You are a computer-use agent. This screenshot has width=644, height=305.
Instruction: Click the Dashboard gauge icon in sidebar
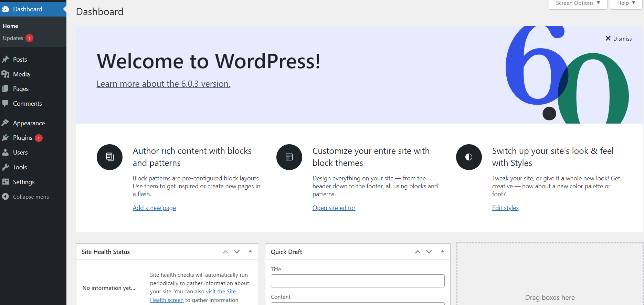click(5, 9)
